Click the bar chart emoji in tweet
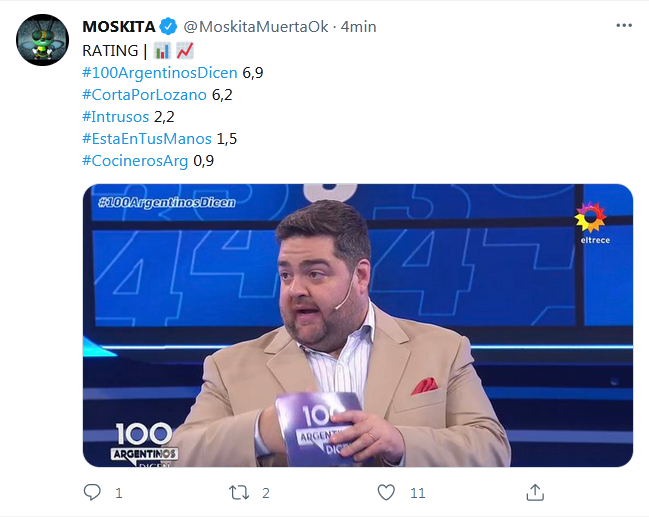The height and width of the screenshot is (517, 649). coord(162,51)
